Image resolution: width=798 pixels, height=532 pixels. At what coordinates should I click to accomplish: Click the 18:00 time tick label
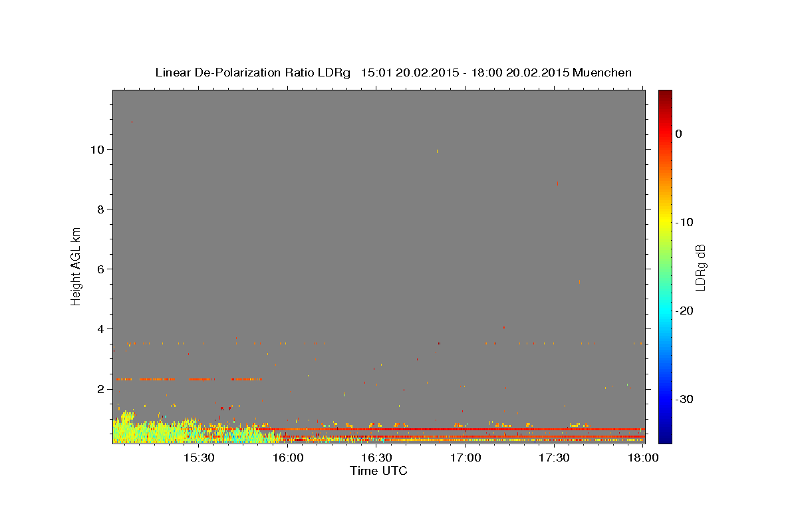coord(642,458)
